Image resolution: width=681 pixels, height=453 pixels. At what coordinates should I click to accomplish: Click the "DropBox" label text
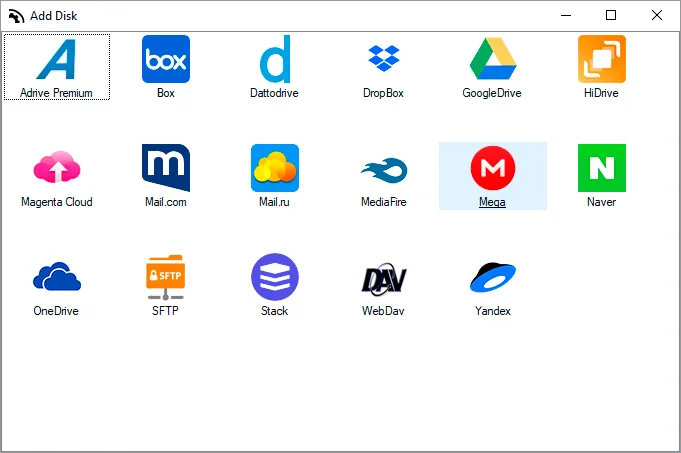point(383,93)
